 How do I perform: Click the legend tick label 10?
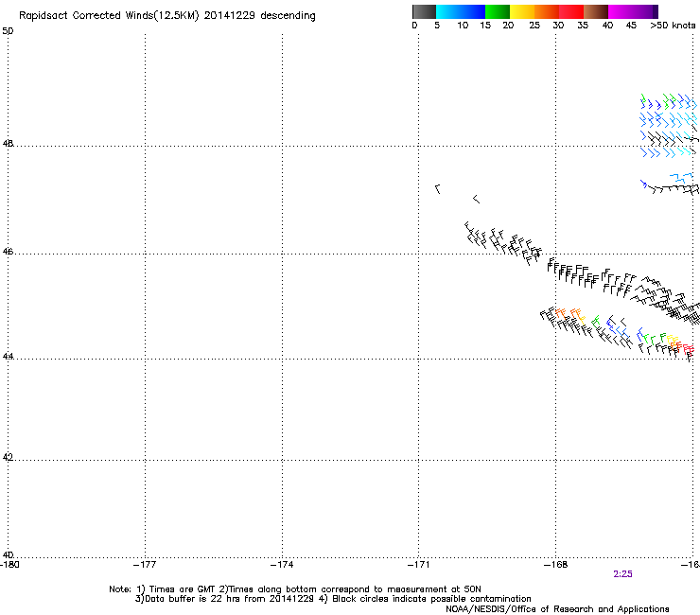pyautogui.click(x=463, y=26)
